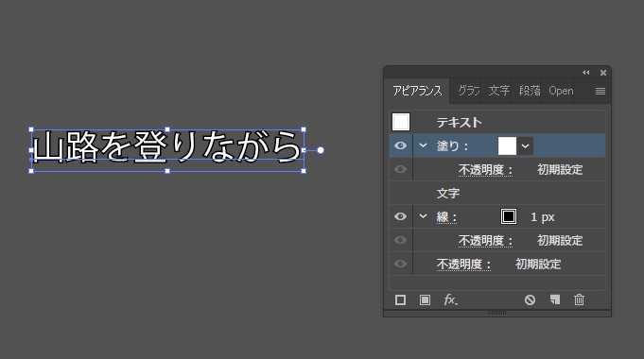Collapse panel with double-arrow icon

[x=586, y=73]
